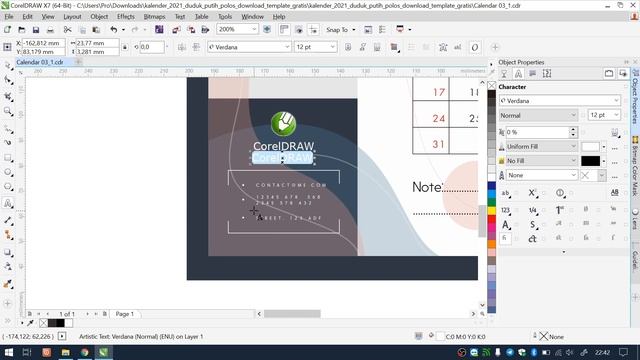Switch to the Calendar 03_1.cdr document tab
This screenshot has height=360, width=640.
click(40, 62)
